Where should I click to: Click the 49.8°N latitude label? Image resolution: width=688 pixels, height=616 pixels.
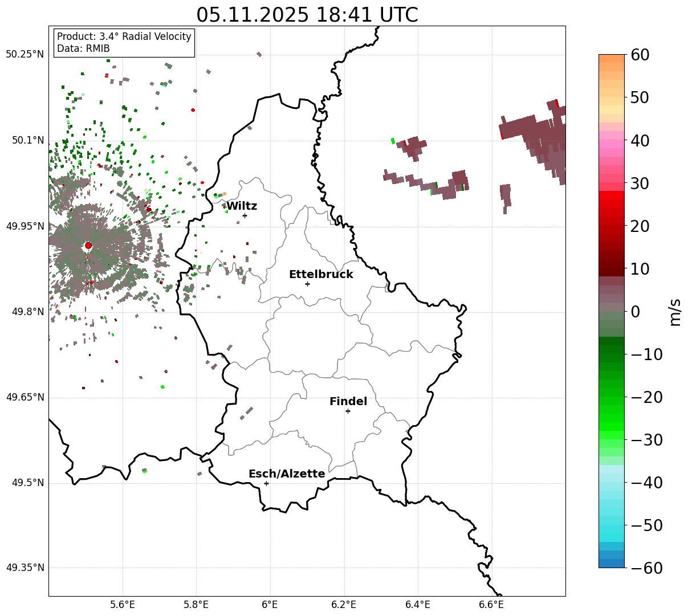27,312
